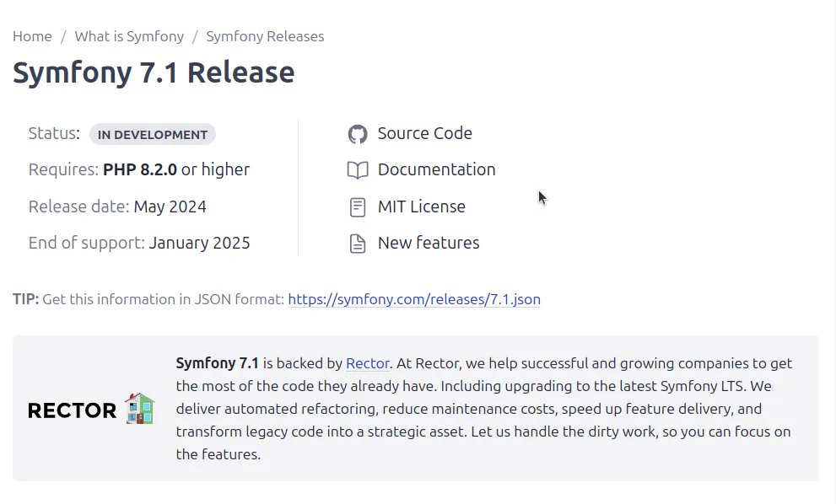Open the Documentation link
836x504 pixels.
coord(437,169)
